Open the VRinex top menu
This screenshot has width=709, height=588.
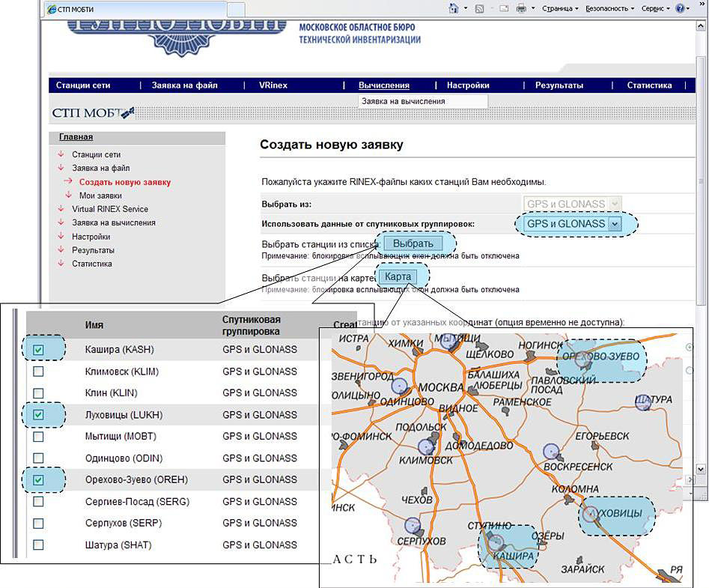273,85
